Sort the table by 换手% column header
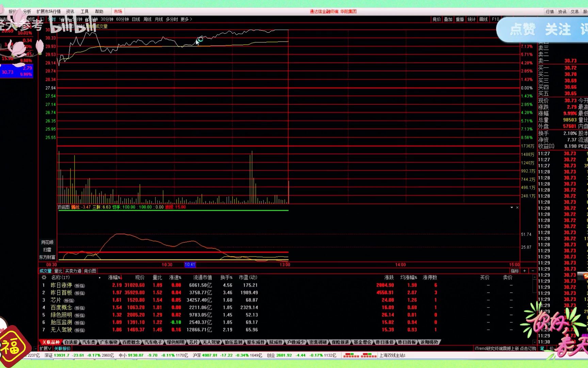This screenshot has width=588, height=368. click(226, 278)
